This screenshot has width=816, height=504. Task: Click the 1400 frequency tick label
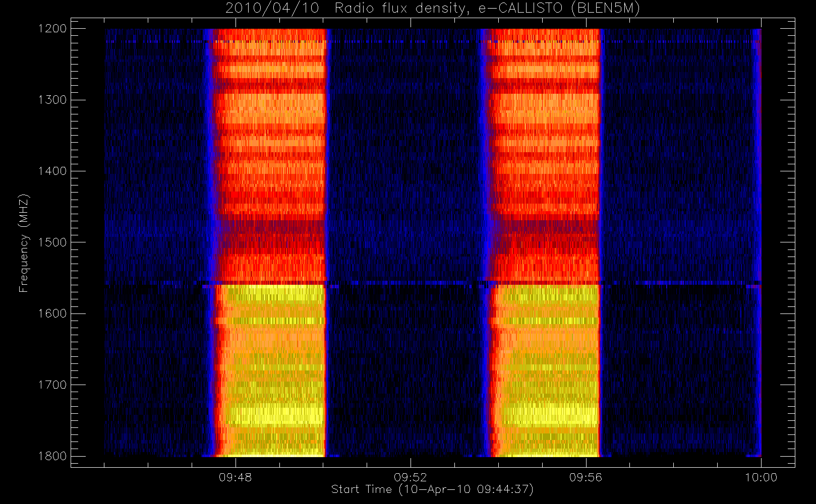(52, 171)
